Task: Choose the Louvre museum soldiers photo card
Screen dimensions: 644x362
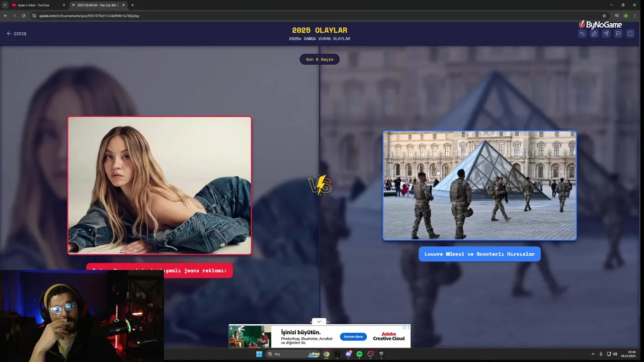Action: point(479,186)
